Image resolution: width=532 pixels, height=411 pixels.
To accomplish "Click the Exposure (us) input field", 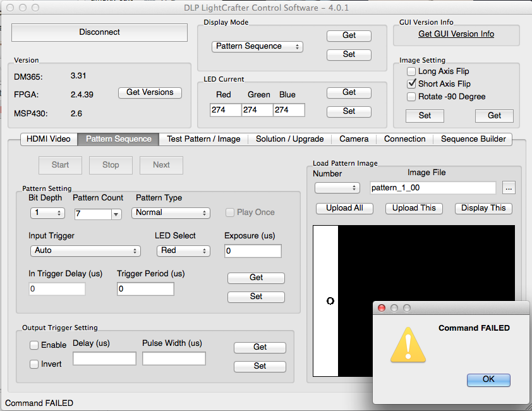I will [x=253, y=251].
